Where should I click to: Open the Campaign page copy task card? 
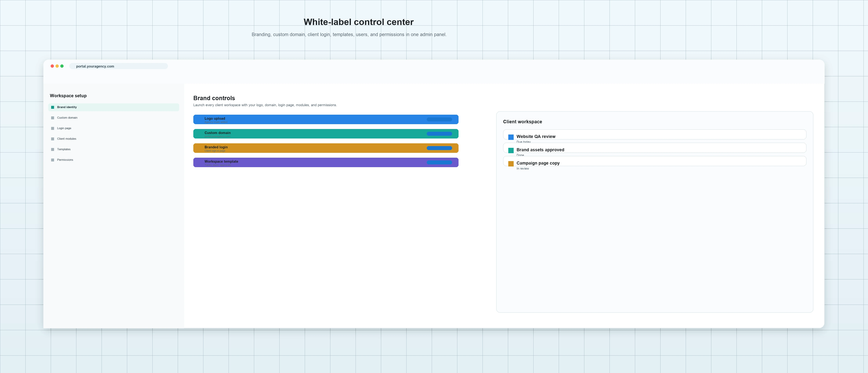click(655, 161)
